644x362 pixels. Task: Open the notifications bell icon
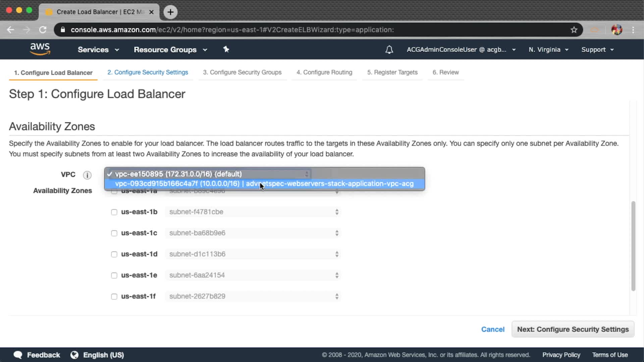(389, 50)
